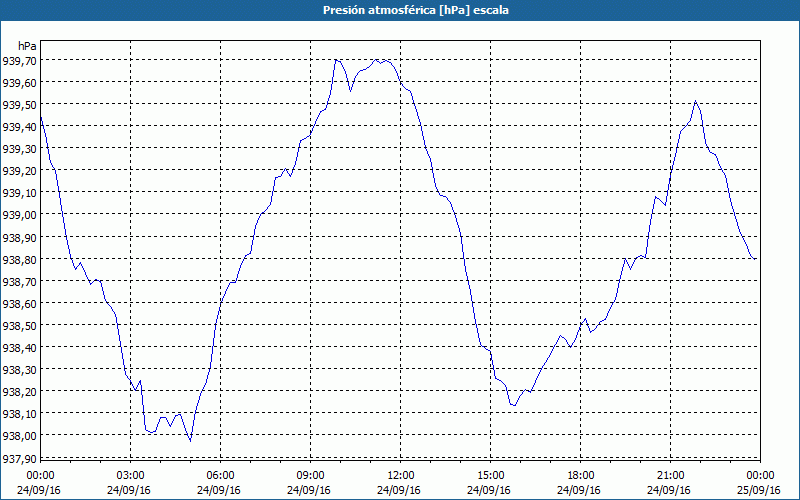800x500 pixels.
Task: Click the 15:00 time label on the x-axis
Action: (x=490, y=476)
